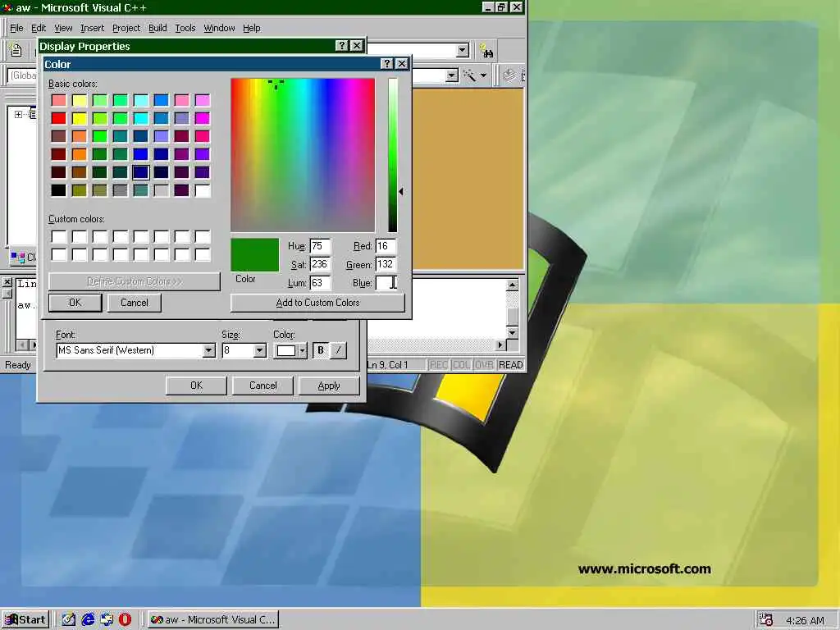Toggle the italic slash button in Display Properties
Viewport: 840px width, 630px height.
(338, 350)
